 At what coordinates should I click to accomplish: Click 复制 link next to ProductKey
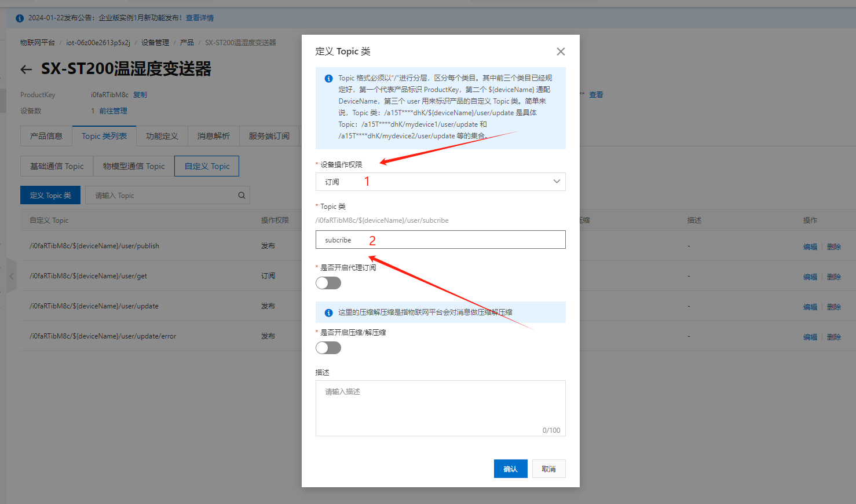140,95
